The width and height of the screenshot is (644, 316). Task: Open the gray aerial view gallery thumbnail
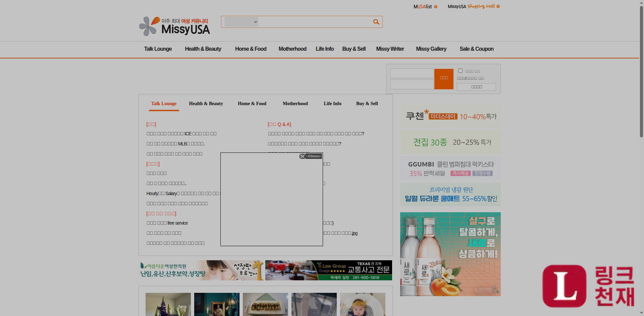(314, 304)
